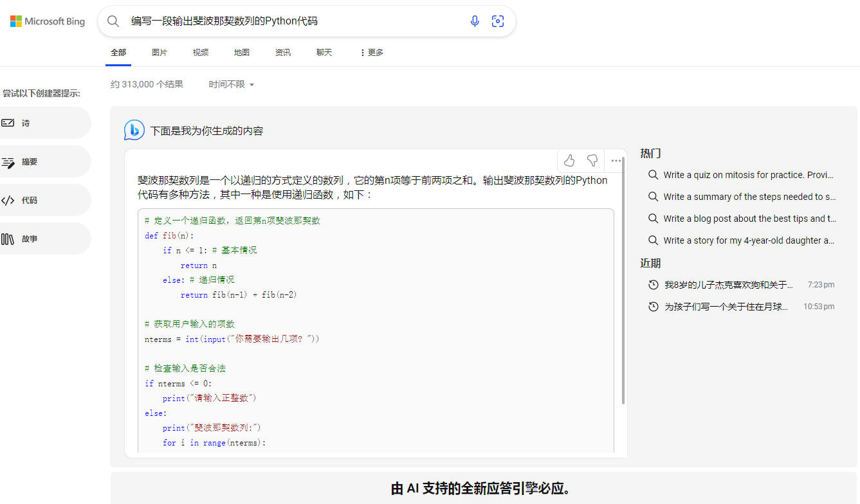Click the story books icon
This screenshot has height=504, width=860.
[x=8, y=239]
